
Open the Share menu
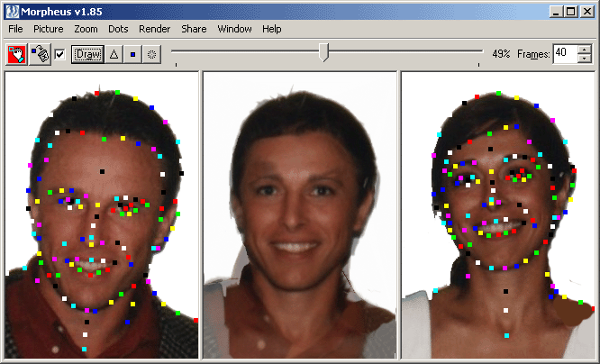point(194,29)
